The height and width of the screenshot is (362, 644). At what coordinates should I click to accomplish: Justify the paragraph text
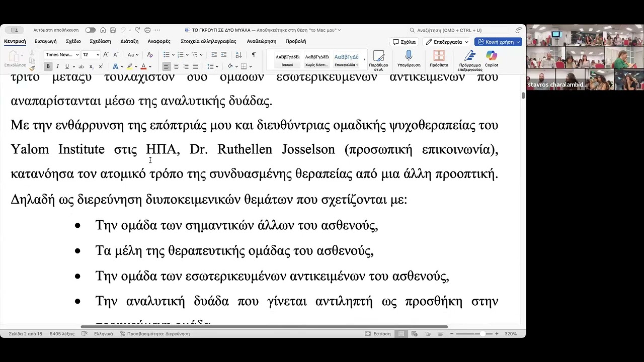click(195, 66)
